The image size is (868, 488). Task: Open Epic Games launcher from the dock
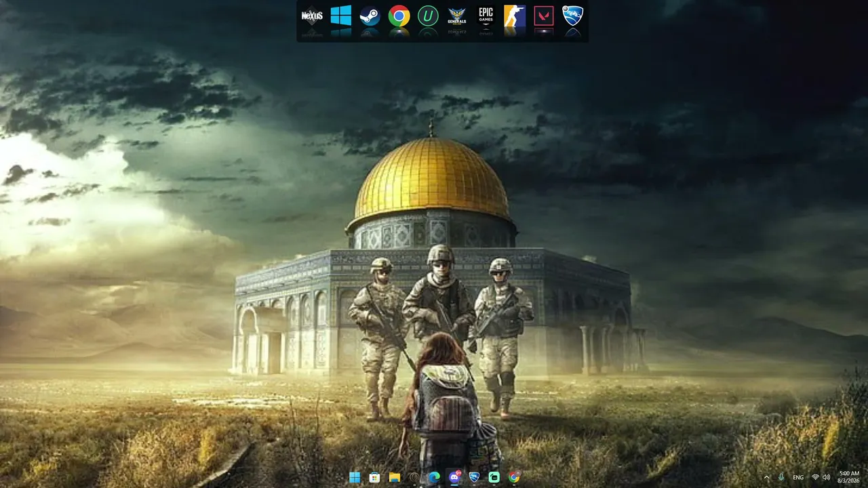tap(486, 16)
